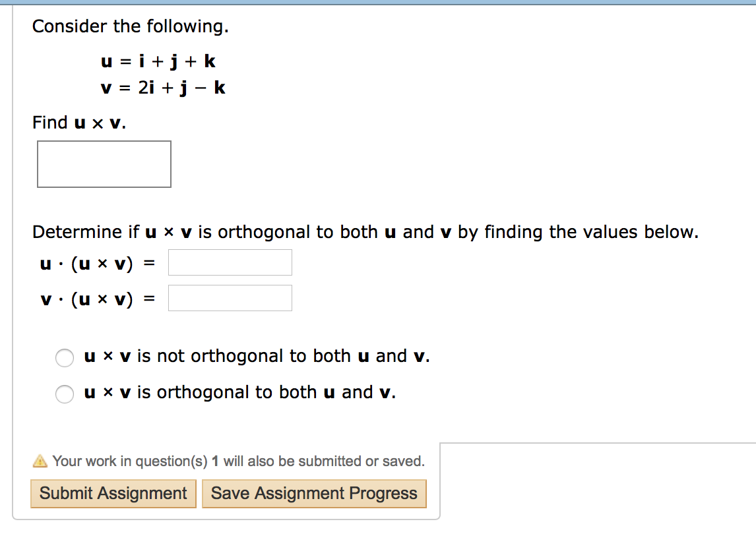Click the 'Determine if u × v is orthogonal' instruction
The height and width of the screenshot is (534, 756).
(365, 232)
